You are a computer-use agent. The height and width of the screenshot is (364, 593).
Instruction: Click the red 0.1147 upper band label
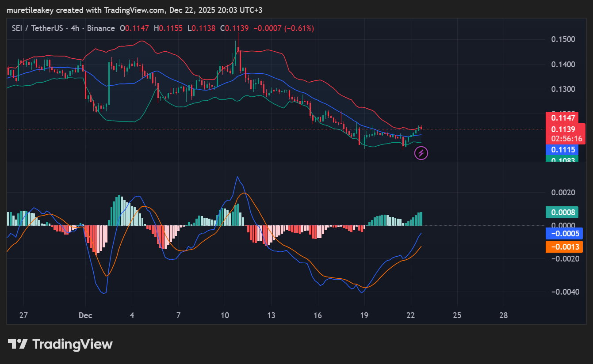point(562,118)
